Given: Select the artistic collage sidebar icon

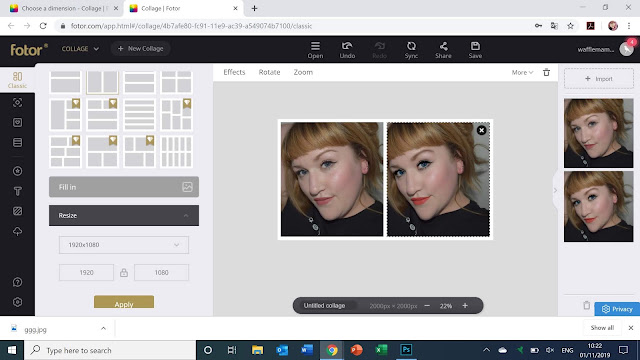Looking at the screenshot, I should coord(17,102).
